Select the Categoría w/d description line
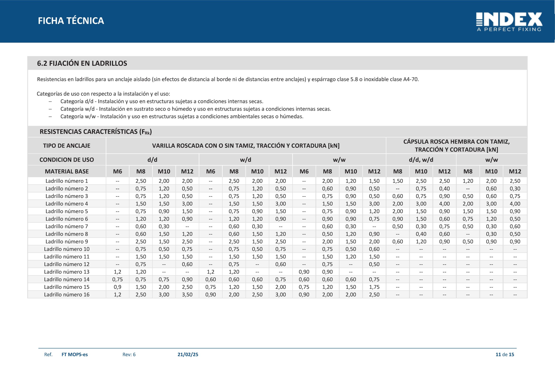This screenshot has width=555, height=392. pyautogui.click(x=196, y=109)
